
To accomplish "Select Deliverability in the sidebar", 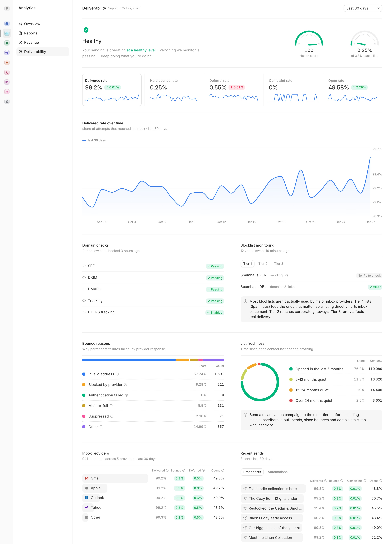I will point(43,52).
